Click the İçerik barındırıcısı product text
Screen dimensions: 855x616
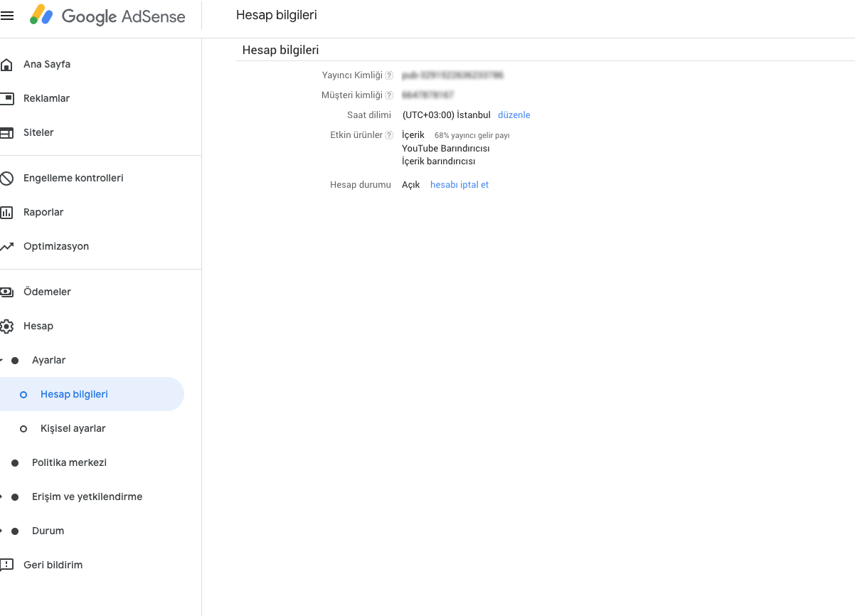[439, 161]
